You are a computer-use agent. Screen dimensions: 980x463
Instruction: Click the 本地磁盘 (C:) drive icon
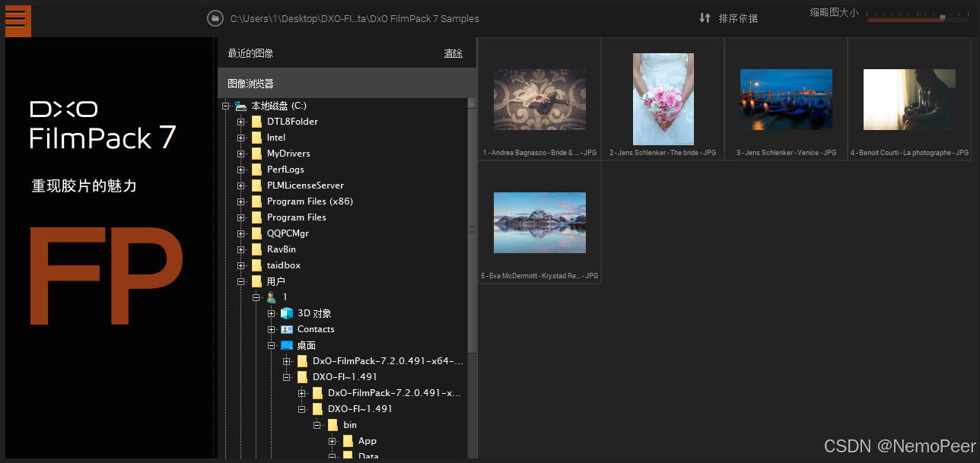[241, 106]
